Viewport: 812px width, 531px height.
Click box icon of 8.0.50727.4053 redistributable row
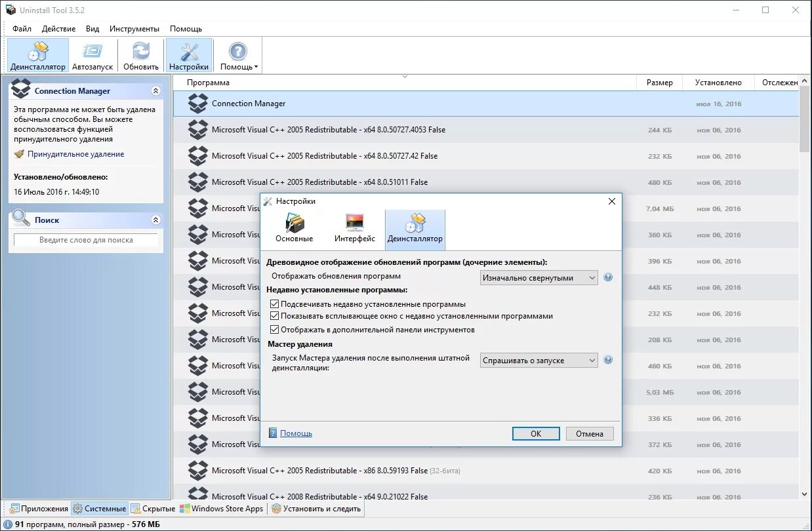coord(197,130)
